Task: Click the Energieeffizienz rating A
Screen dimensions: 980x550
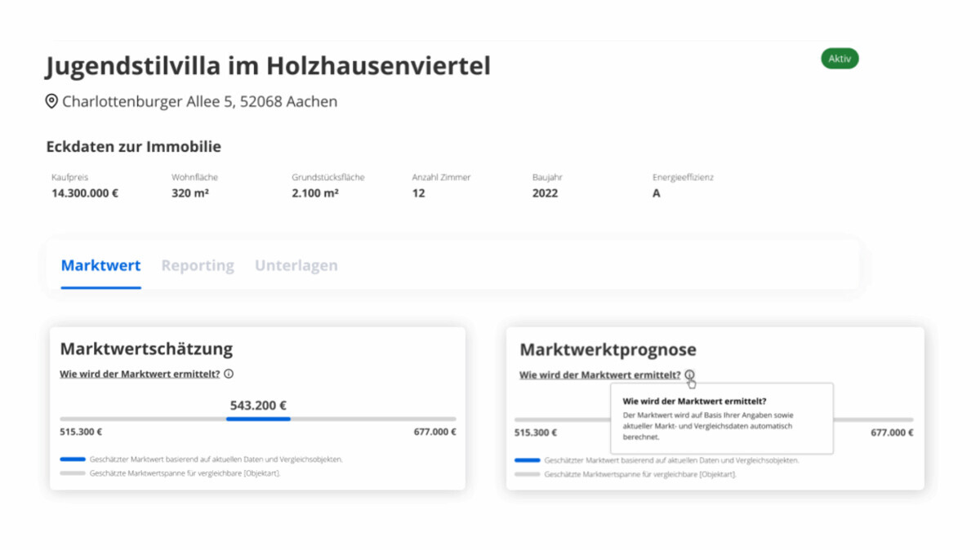Action: (x=656, y=193)
